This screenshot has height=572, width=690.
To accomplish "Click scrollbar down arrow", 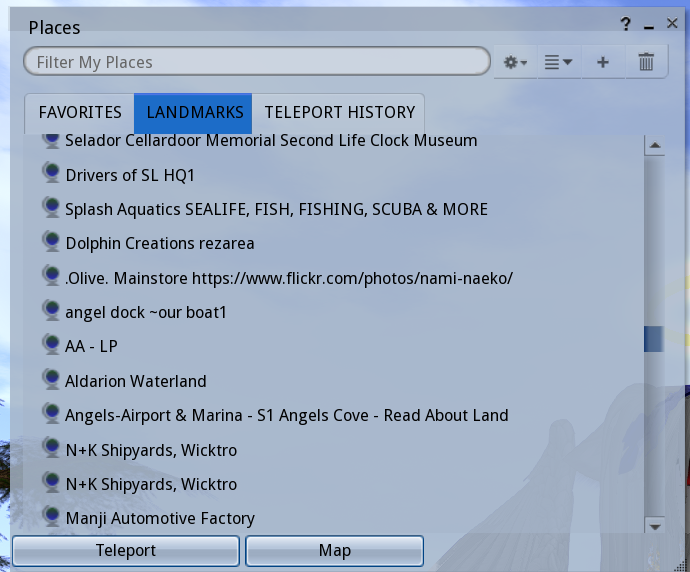I will (655, 526).
